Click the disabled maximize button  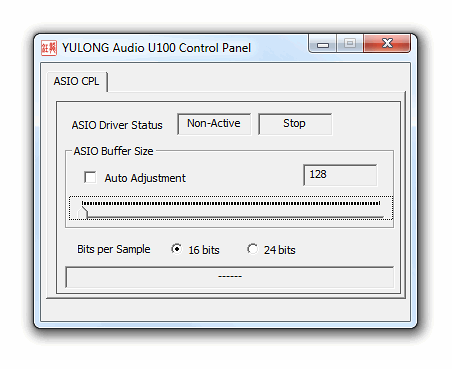pos(350,43)
